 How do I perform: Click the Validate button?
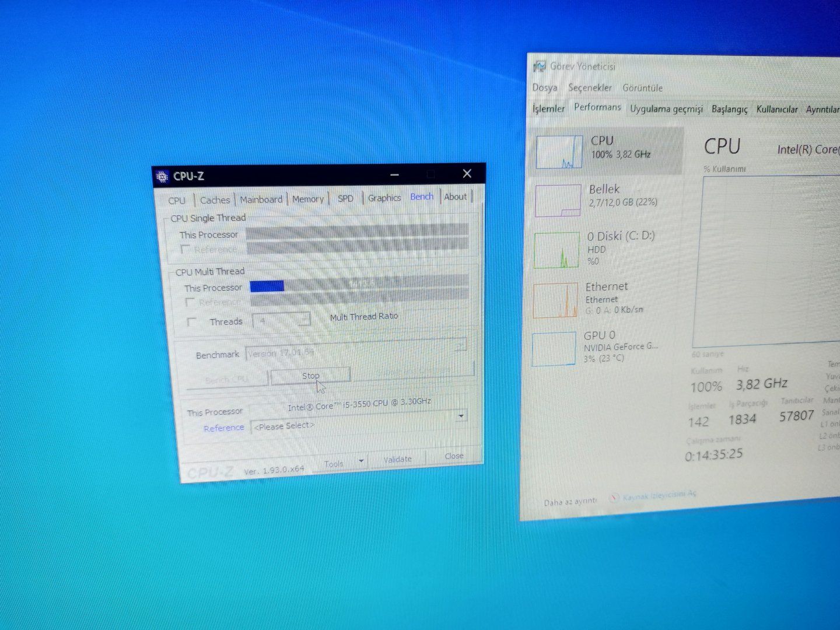[397, 459]
